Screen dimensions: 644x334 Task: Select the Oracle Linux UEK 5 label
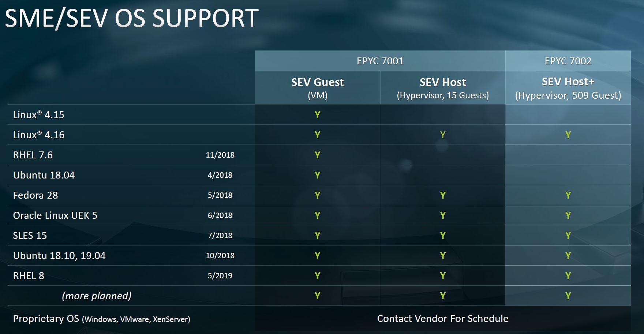pyautogui.click(x=55, y=215)
